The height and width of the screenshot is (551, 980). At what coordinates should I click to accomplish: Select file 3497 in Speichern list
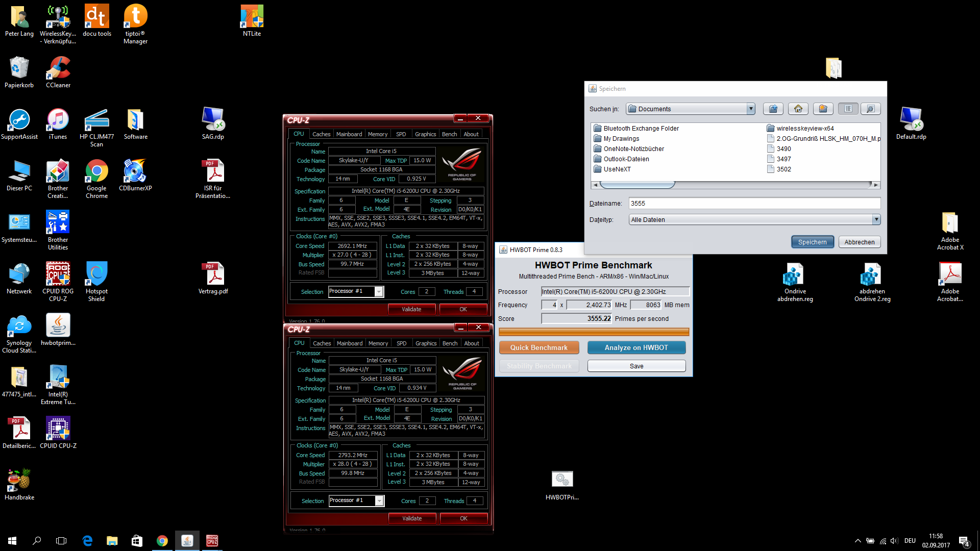pyautogui.click(x=779, y=159)
